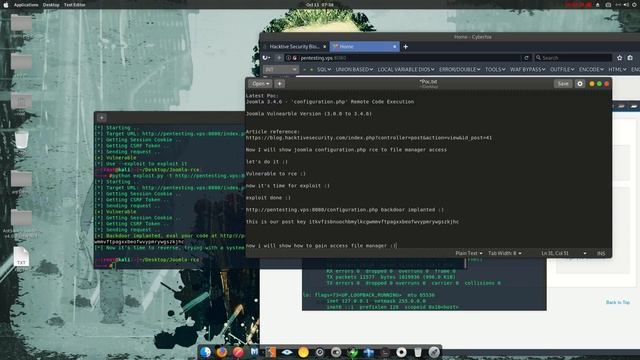Expand the ENCODE HackBar menu
640x360 pixels.
591,70
